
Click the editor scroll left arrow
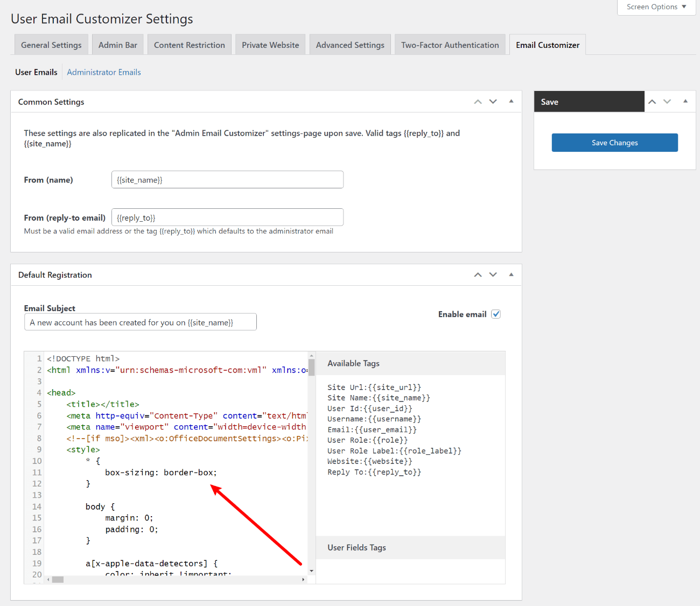48,580
